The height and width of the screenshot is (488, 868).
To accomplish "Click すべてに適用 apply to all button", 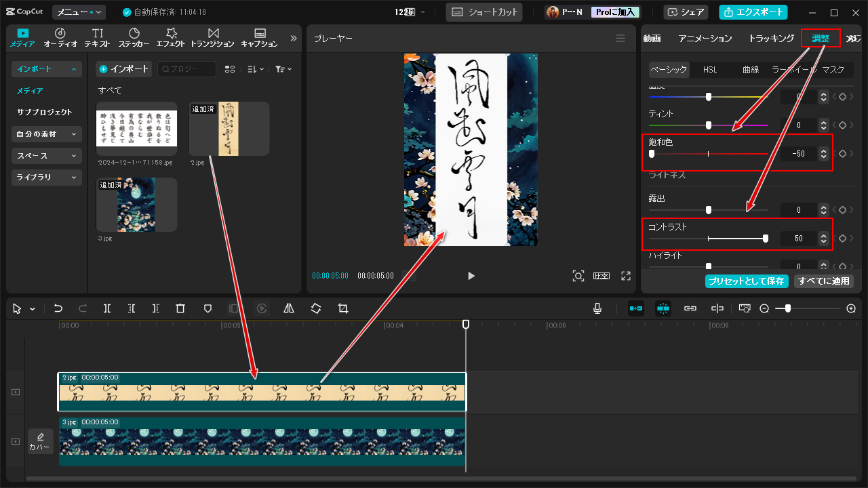I will (824, 281).
